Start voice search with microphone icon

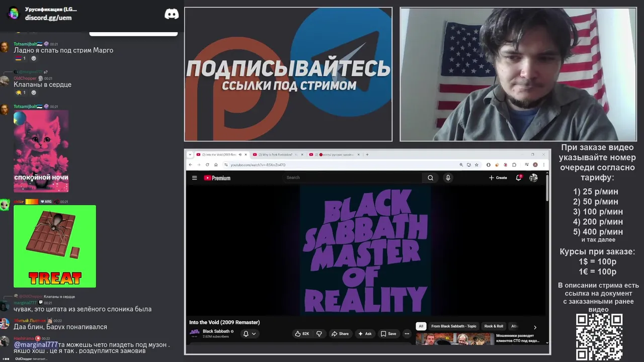point(448,177)
